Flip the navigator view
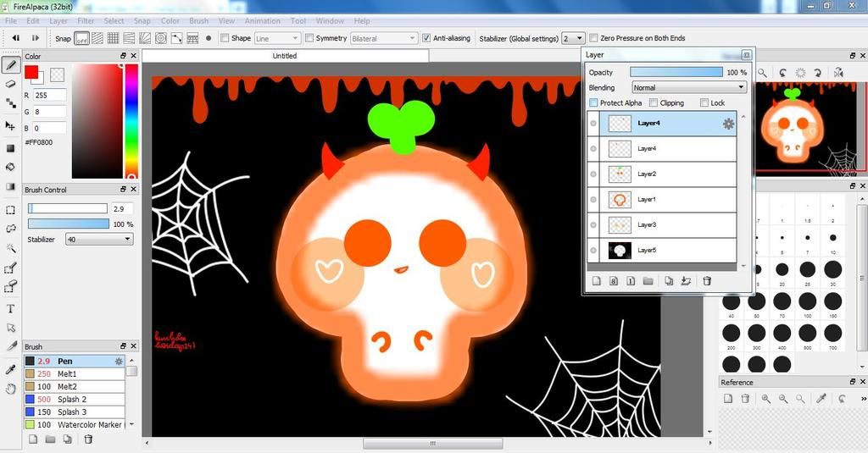Viewport: 868px width, 453px height. [x=838, y=73]
